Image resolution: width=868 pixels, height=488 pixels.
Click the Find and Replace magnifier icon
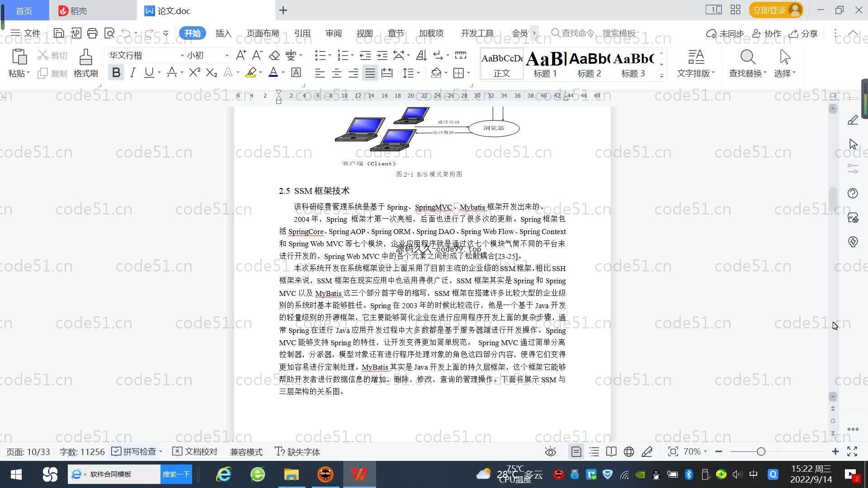tap(748, 57)
